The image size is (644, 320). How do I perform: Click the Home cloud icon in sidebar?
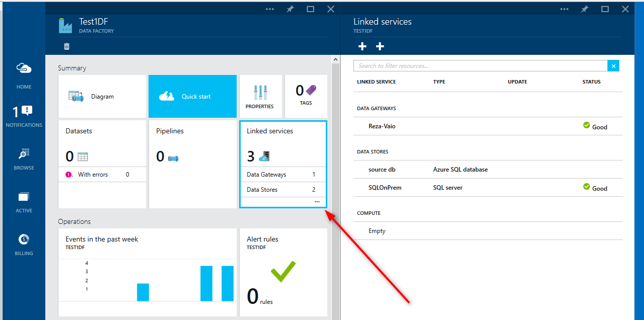point(24,68)
